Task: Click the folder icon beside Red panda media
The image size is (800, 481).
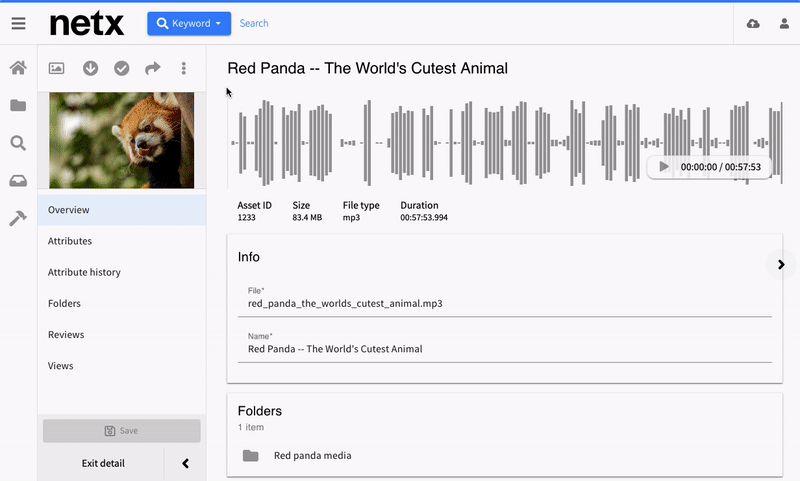Action: tap(251, 455)
